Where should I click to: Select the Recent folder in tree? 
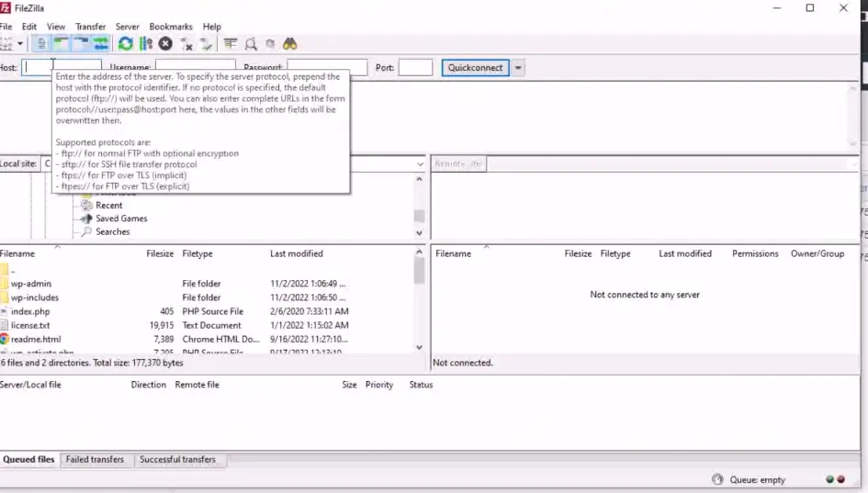[x=109, y=206]
